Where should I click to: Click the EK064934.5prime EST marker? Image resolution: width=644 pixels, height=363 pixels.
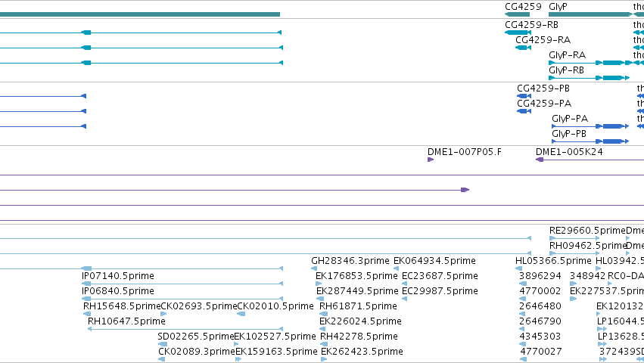[397, 268]
